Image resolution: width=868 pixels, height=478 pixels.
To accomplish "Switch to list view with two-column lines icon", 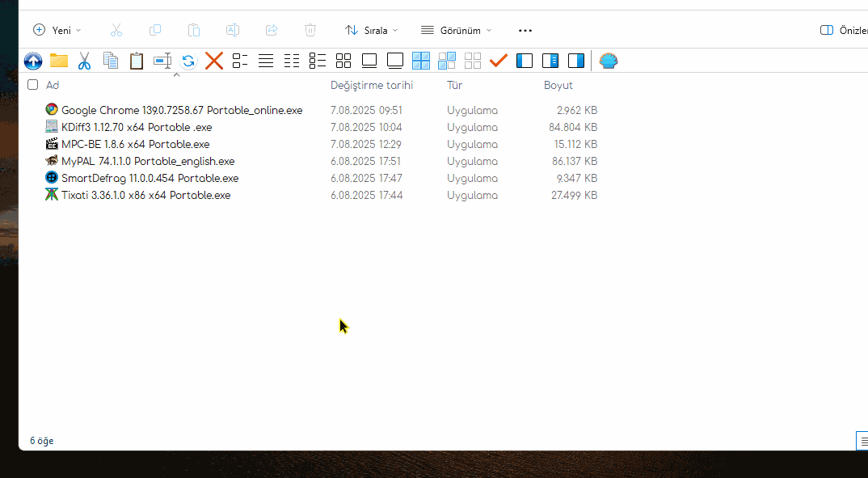I will (292, 61).
